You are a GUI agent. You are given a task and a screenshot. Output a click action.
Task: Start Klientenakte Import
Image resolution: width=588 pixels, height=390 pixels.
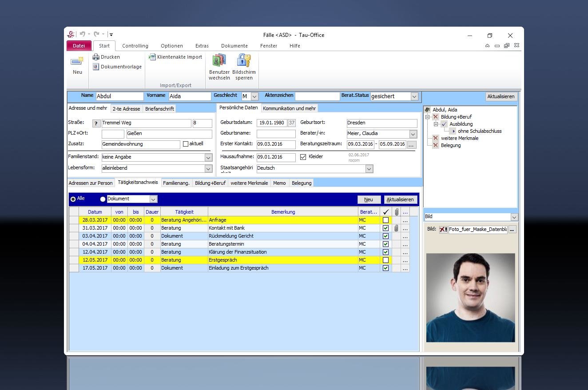point(175,57)
